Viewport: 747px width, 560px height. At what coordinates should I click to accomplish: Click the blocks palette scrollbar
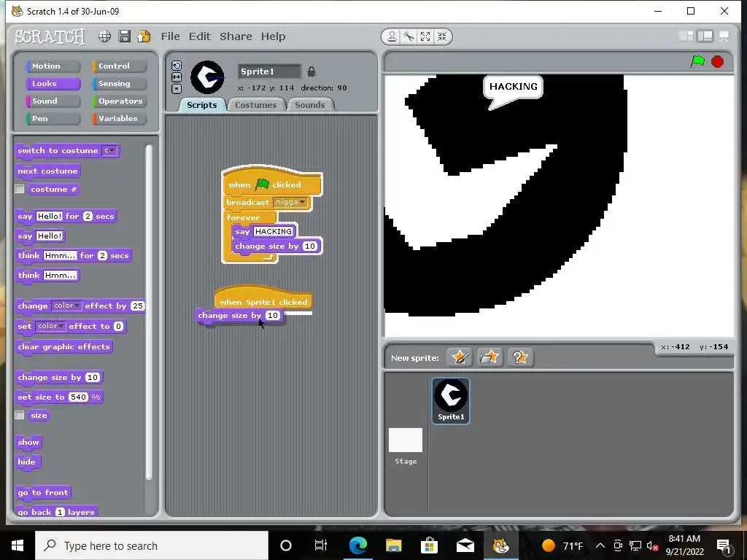(x=149, y=312)
